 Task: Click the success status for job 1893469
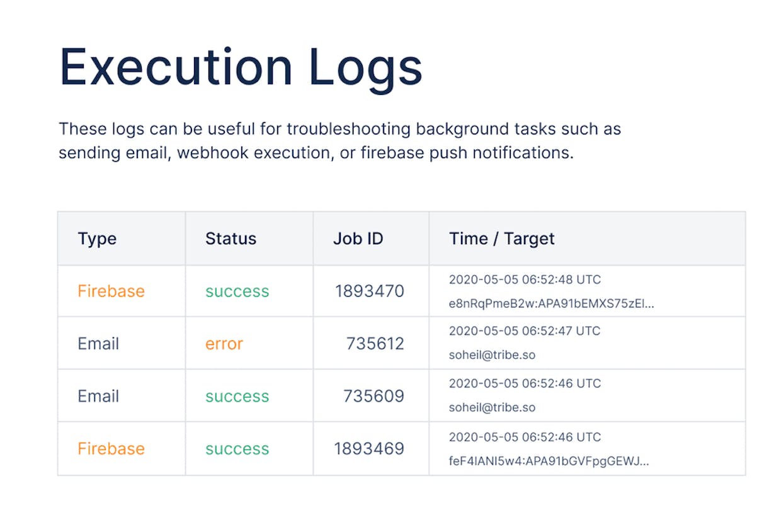(x=237, y=448)
